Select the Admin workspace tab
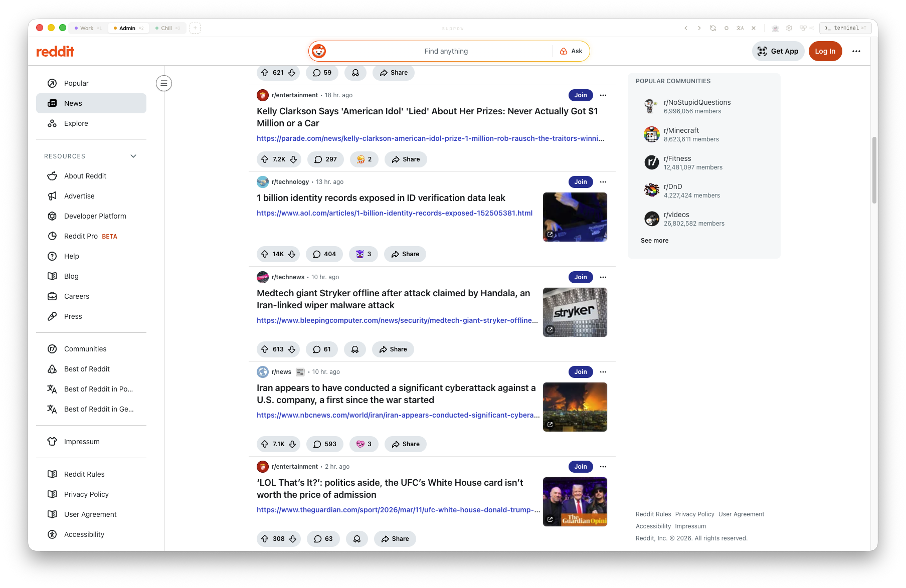Image resolution: width=906 pixels, height=588 pixels. pyautogui.click(x=128, y=28)
